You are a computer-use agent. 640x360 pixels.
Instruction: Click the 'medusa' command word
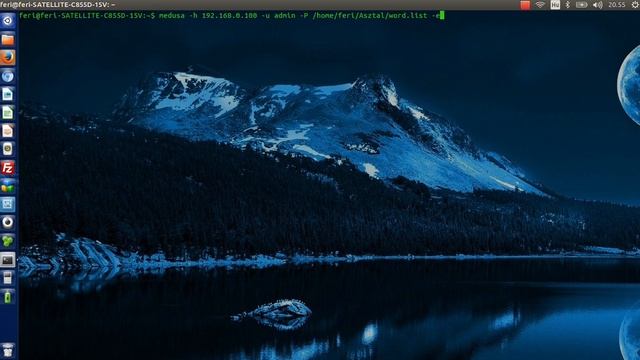(x=171, y=16)
